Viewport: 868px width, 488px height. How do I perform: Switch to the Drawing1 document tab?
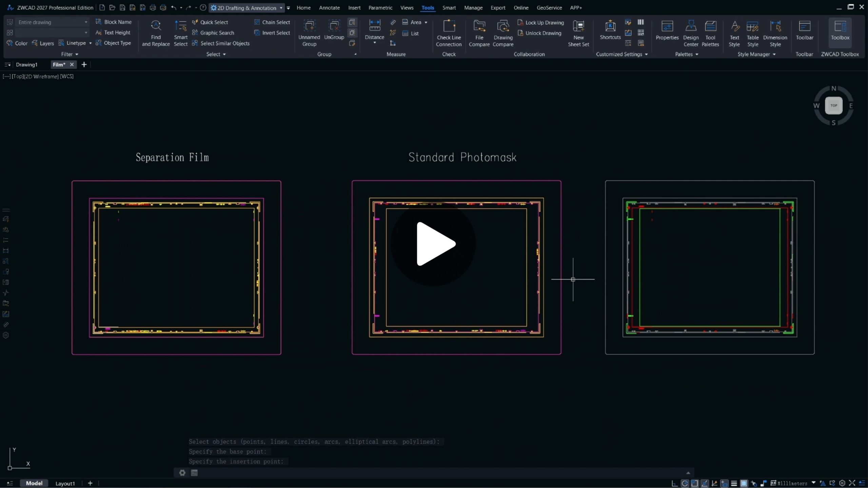(26, 64)
